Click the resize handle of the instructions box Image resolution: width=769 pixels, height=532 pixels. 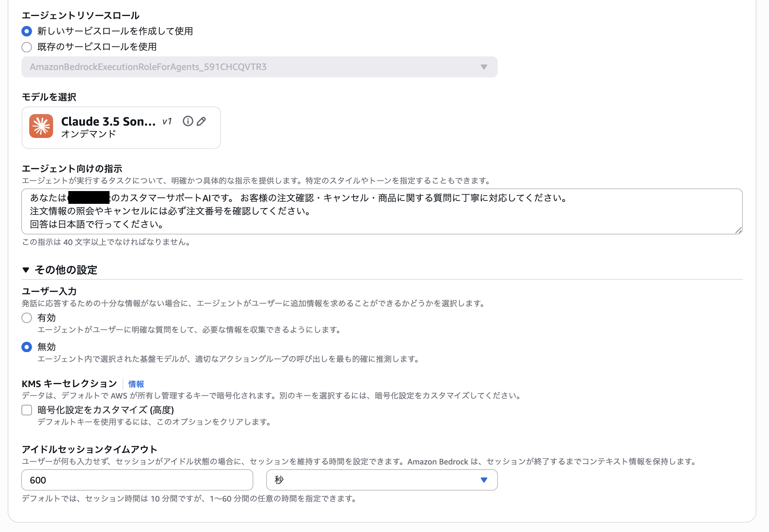(739, 231)
